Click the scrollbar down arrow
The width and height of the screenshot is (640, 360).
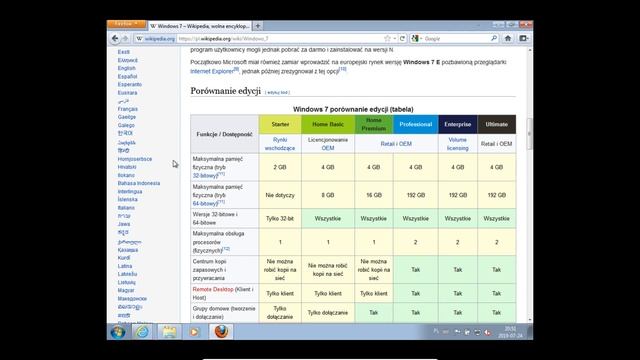[530, 320]
